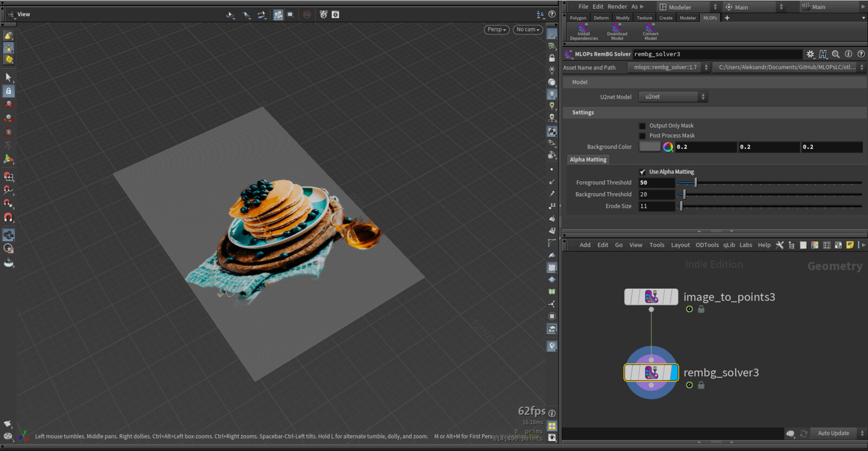Open the Modeler desktop dropdown
This screenshot has width=868, height=451.
[688, 7]
